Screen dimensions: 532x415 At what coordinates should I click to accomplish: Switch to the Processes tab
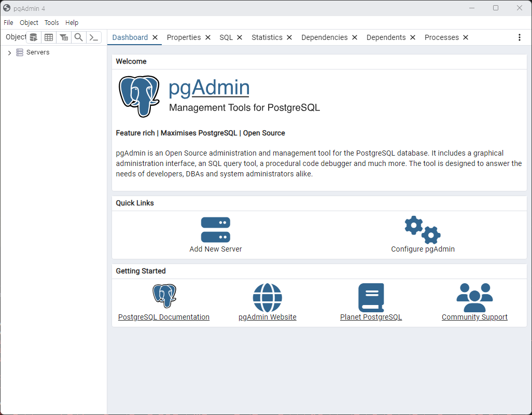coord(441,37)
